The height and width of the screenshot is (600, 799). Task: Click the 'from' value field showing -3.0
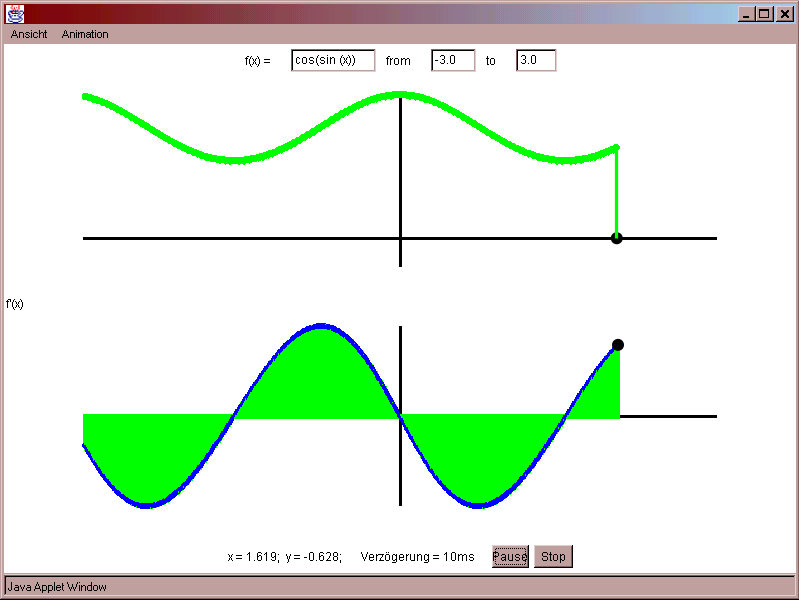point(453,60)
